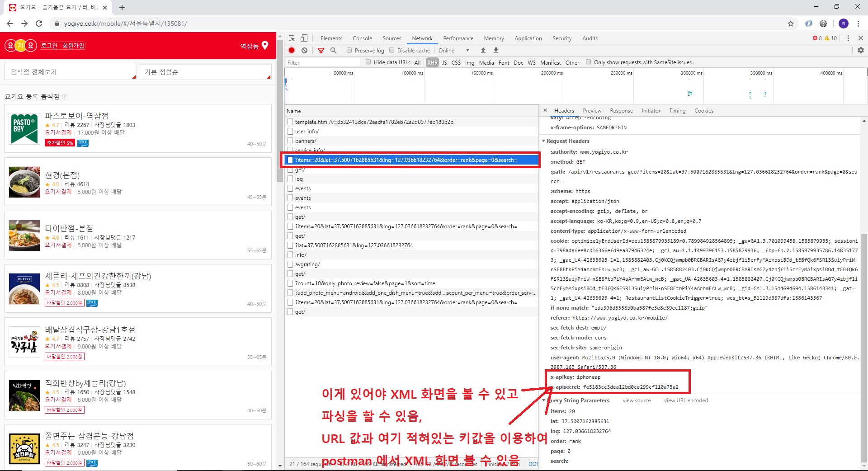
Task: Open network search magnifier icon
Action: (x=334, y=50)
